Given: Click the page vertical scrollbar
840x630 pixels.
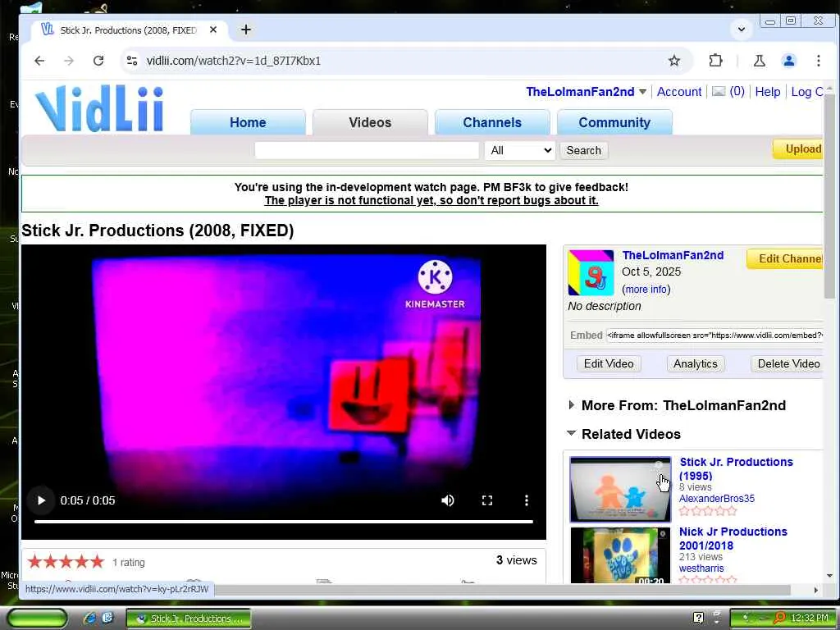Looking at the screenshot, I should [x=829, y=195].
